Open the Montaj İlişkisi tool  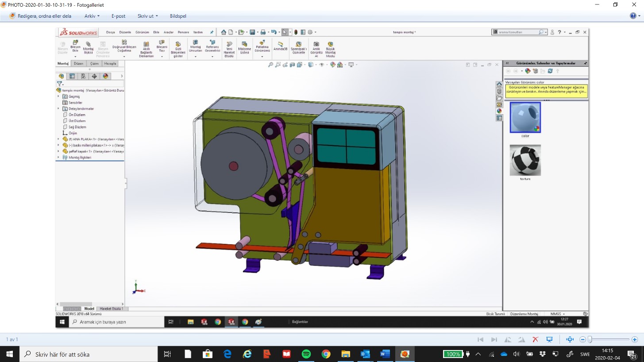pos(88,48)
